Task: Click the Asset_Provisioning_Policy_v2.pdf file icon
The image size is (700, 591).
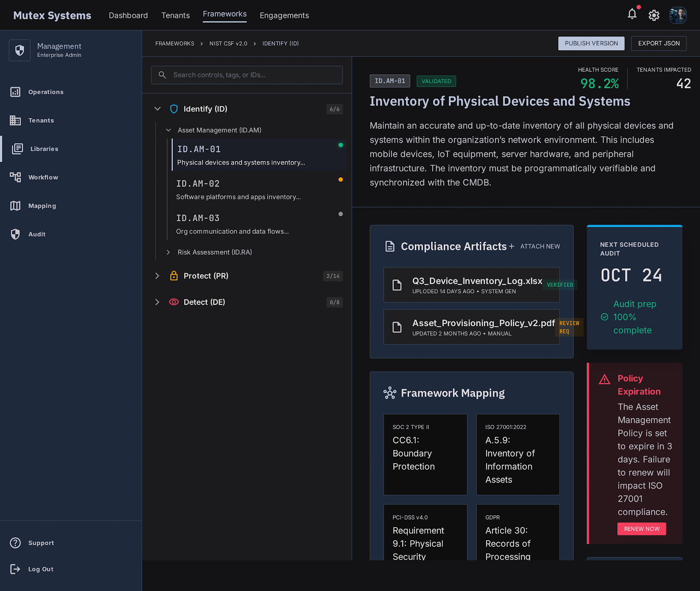Action: (397, 327)
